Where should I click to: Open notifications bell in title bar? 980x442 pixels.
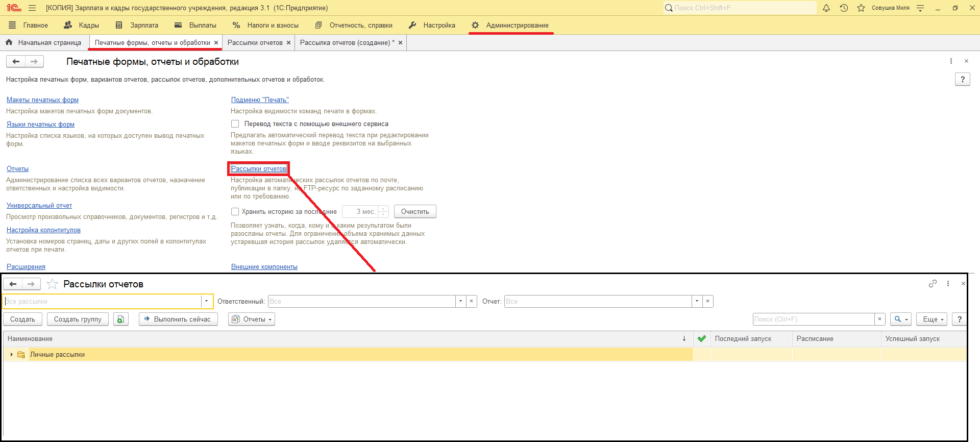(x=826, y=8)
